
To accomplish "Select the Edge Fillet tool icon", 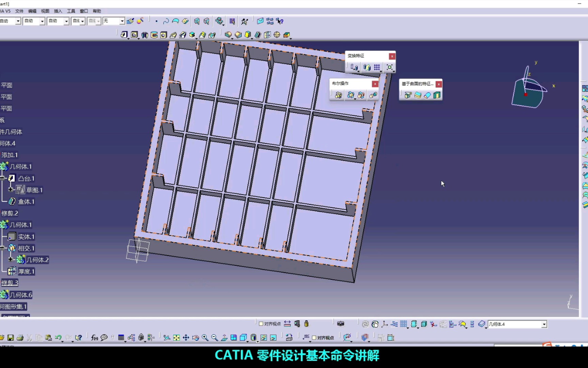I will [x=228, y=35].
